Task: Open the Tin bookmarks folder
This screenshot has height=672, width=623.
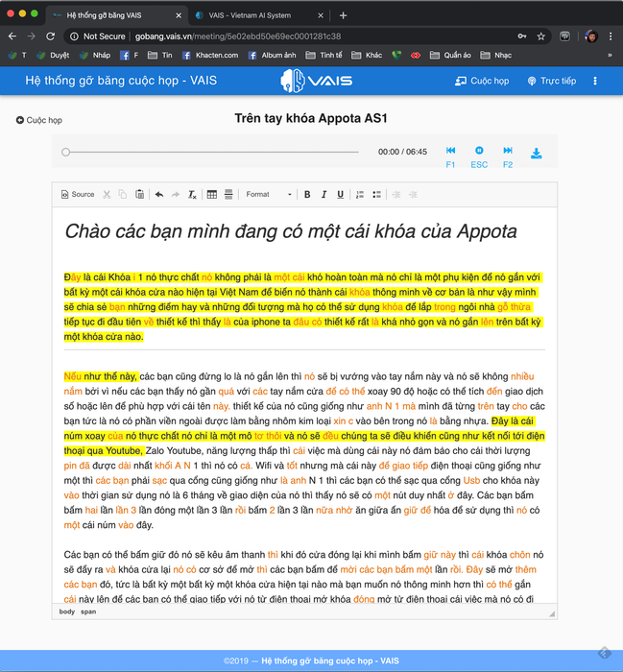Action: coord(159,56)
